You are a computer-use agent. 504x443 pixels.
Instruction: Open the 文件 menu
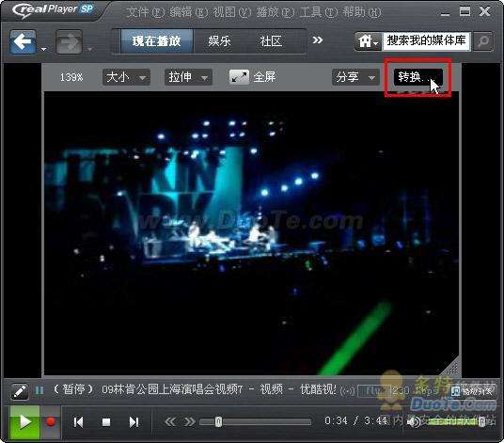146,12
